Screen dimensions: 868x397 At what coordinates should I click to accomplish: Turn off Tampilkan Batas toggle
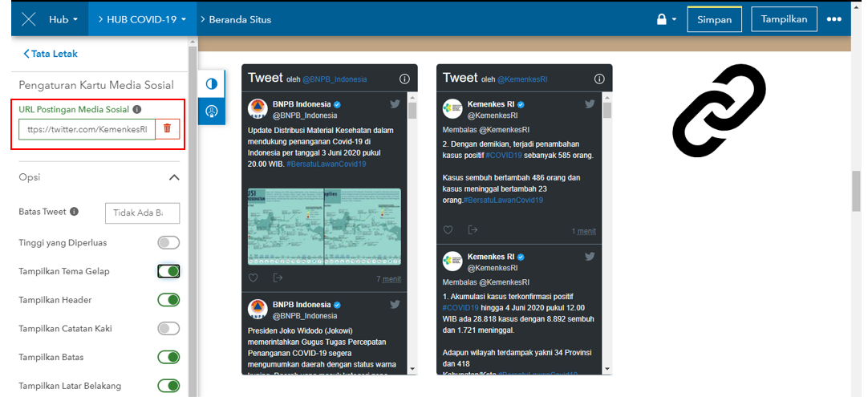click(x=168, y=357)
